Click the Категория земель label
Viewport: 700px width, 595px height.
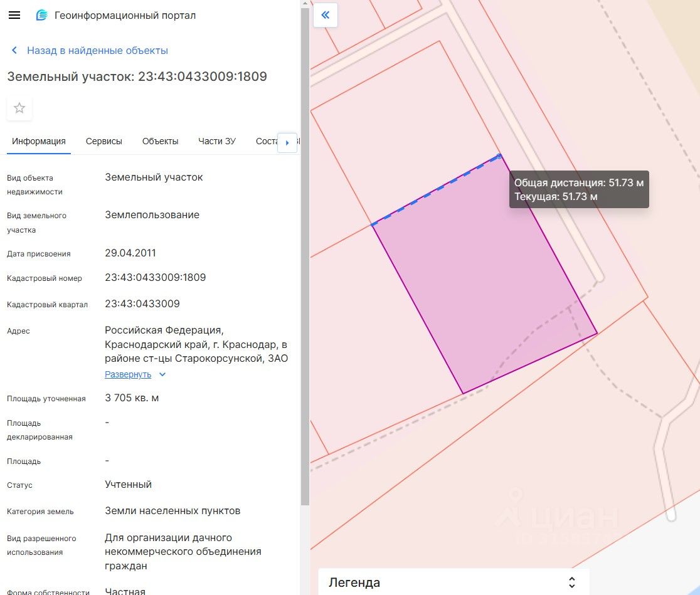(40, 512)
